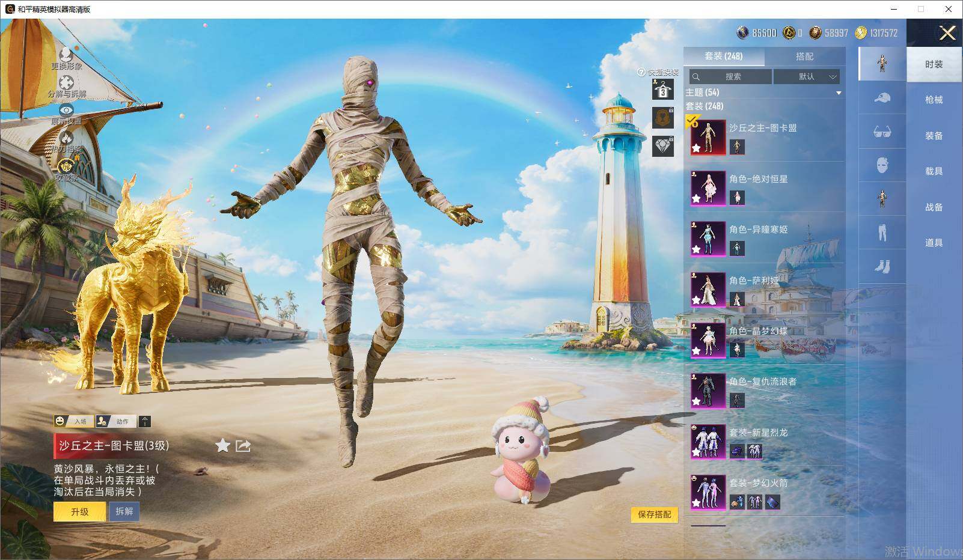Viewport: 963px width, 560px height.
Task: Select the full-body outfit category icon
Action: [882, 64]
